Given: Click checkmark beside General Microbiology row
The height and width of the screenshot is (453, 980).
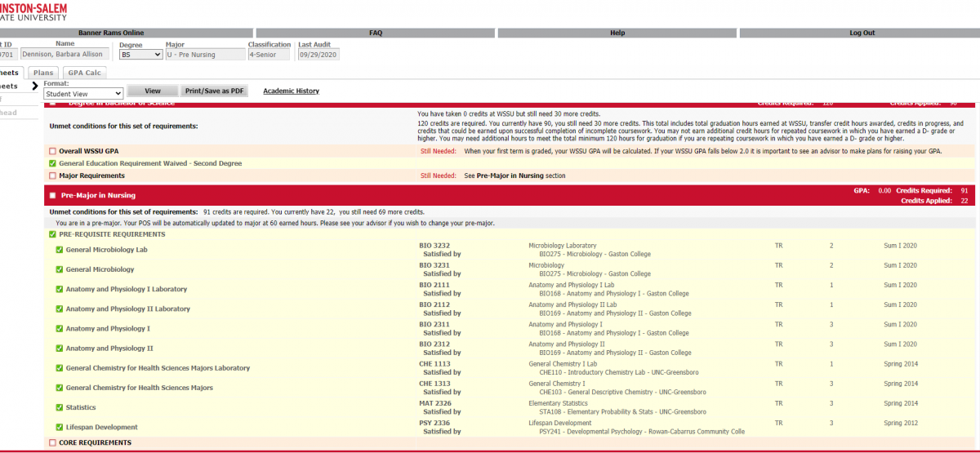Looking at the screenshot, I should [x=60, y=269].
